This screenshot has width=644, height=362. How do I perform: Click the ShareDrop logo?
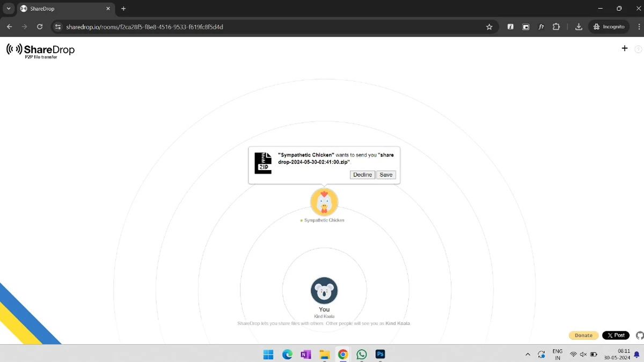pyautogui.click(x=40, y=50)
